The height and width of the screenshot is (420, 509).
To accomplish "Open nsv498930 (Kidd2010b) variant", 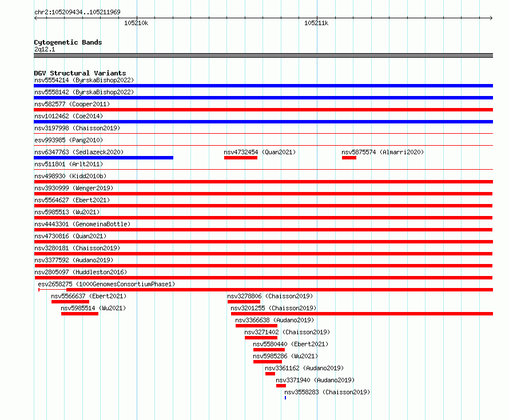I will tap(70, 176).
